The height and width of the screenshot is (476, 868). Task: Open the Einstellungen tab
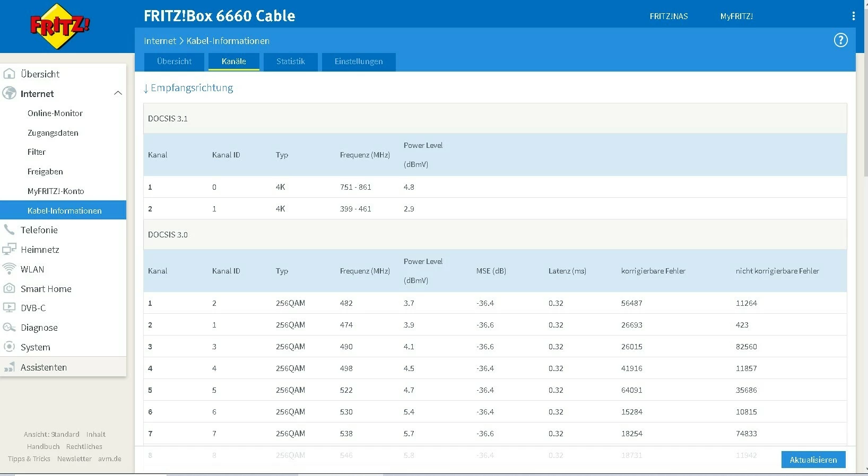coord(359,61)
